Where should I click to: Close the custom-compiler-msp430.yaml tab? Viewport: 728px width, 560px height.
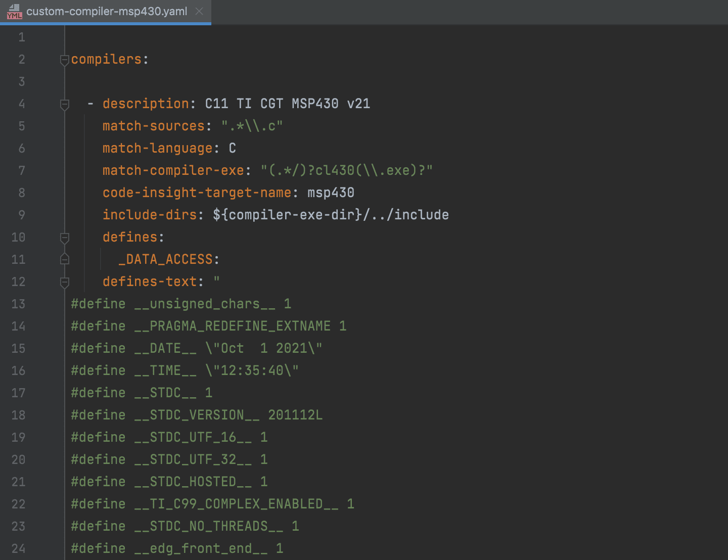point(199,11)
